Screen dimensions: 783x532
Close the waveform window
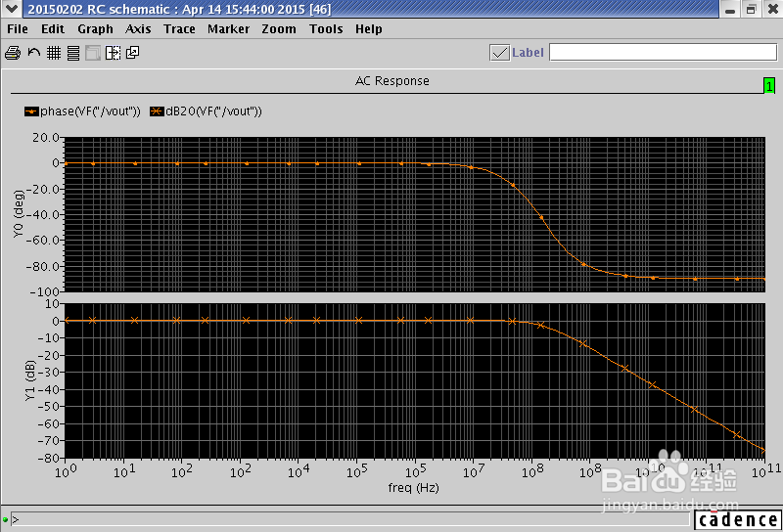click(772, 9)
